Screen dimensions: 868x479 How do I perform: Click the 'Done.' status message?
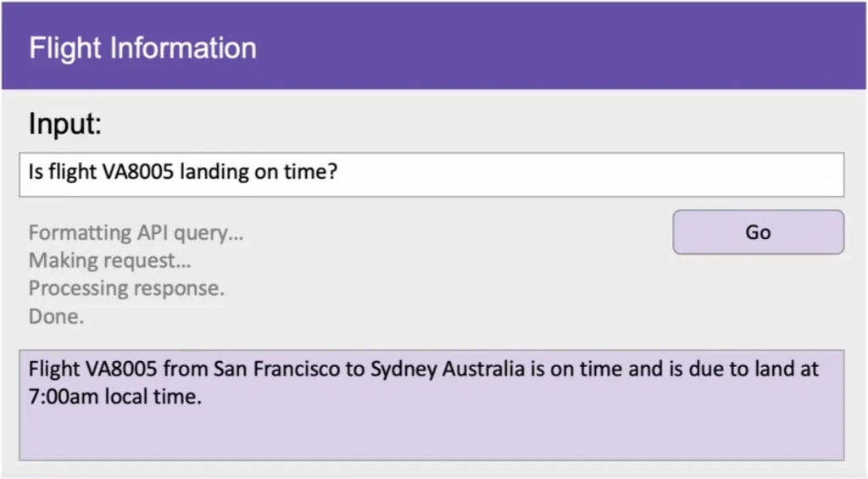pos(56,317)
